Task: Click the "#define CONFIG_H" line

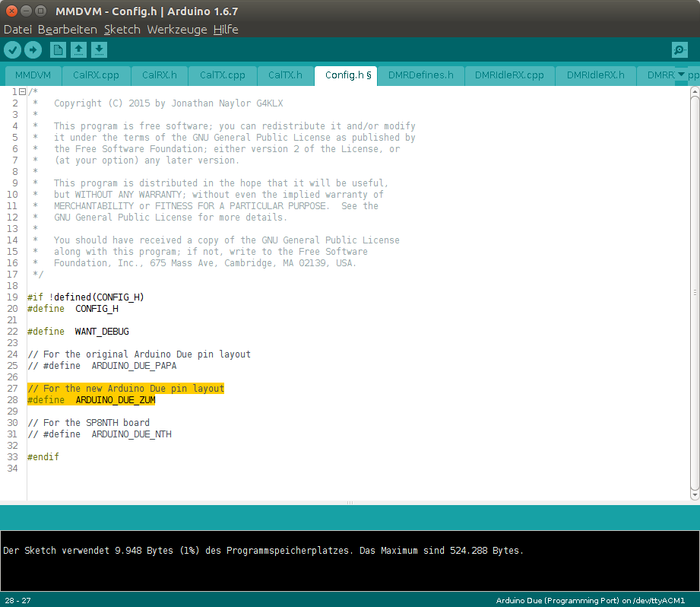Action: (73, 309)
